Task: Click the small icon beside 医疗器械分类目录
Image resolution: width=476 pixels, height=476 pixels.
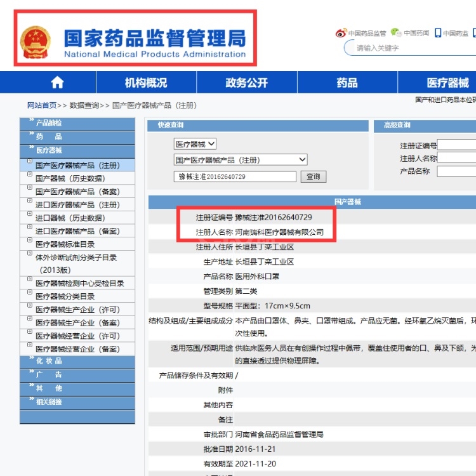Action: (x=29, y=296)
